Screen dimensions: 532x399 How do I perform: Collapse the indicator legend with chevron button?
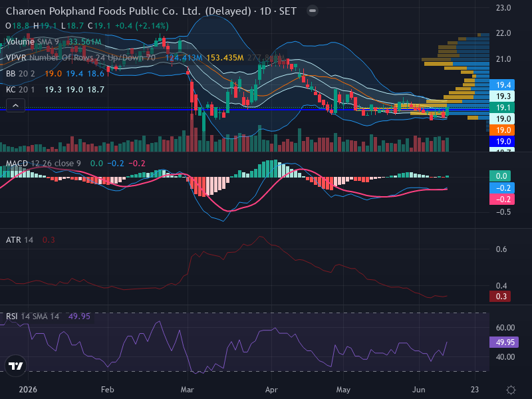(15, 106)
